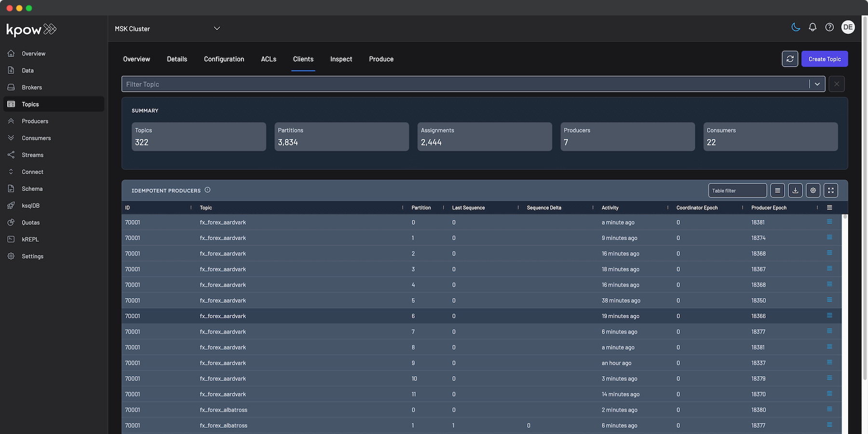Image resolution: width=868 pixels, height=434 pixels.
Task: Toggle the row density list icon
Action: point(777,190)
